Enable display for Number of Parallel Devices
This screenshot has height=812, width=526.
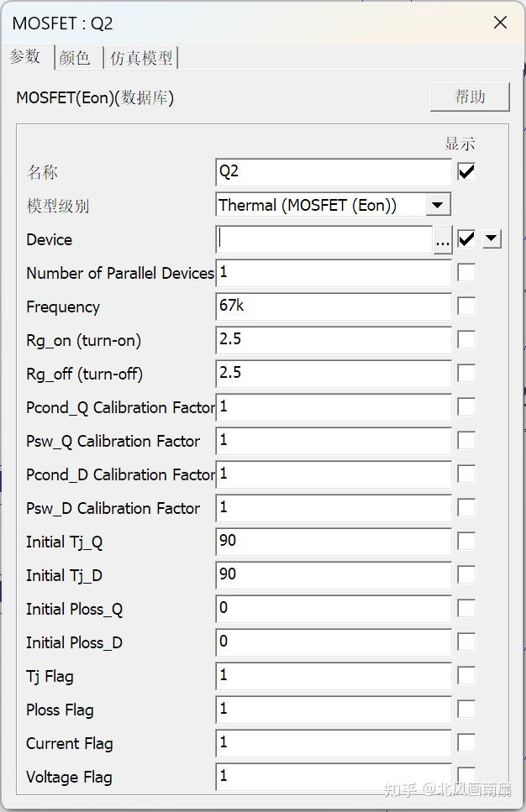pos(466,272)
